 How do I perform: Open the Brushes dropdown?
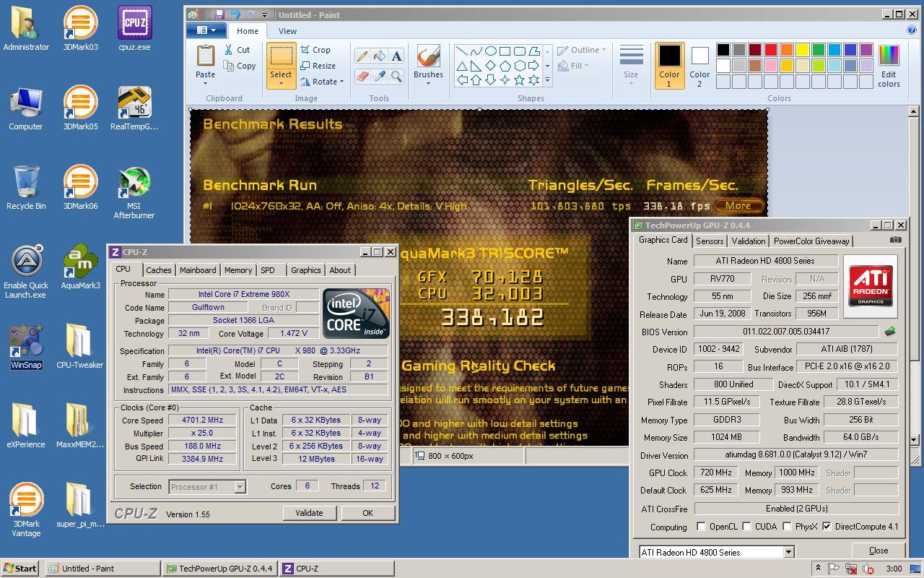(x=428, y=83)
